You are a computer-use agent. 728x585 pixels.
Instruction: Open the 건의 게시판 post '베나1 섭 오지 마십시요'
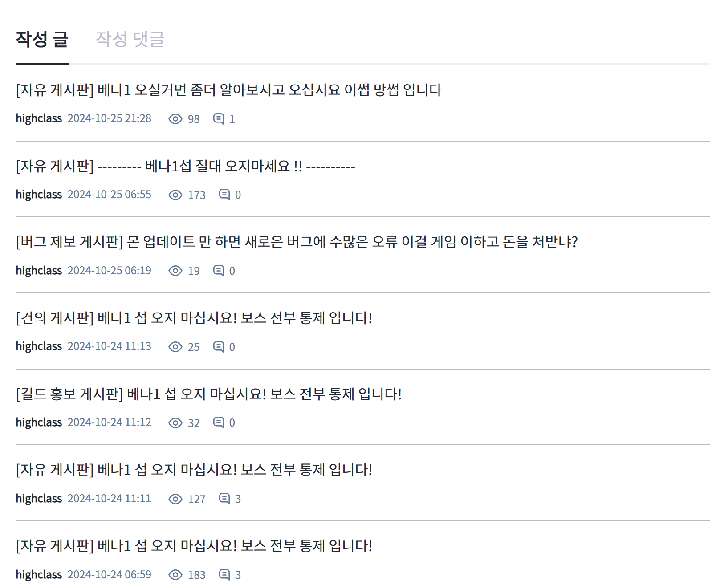click(194, 318)
